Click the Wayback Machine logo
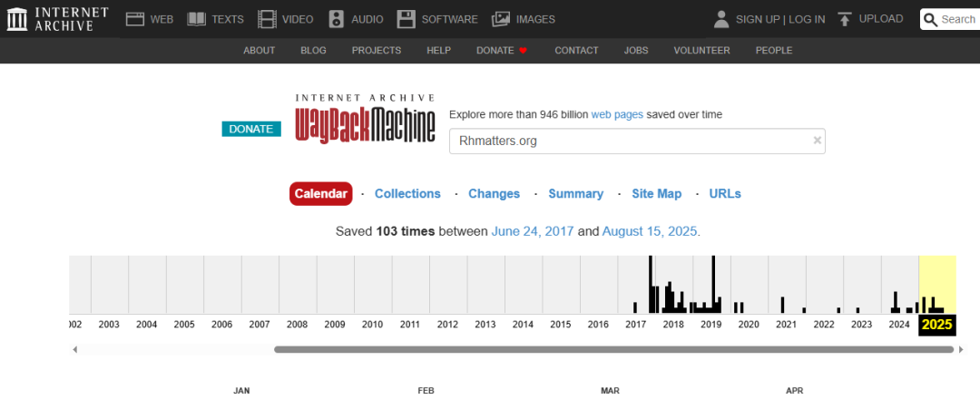The height and width of the screenshot is (409, 980). pos(365,119)
